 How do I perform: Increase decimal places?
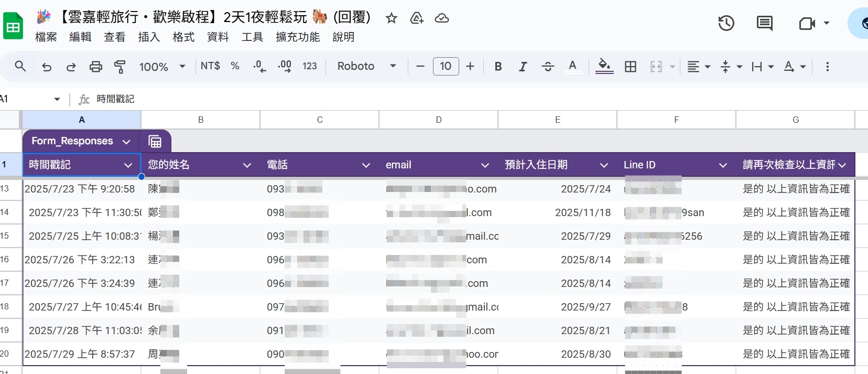[x=285, y=66]
